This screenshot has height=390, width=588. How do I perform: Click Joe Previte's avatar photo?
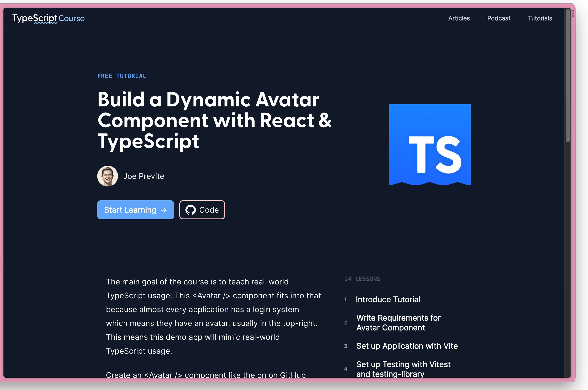(x=108, y=176)
